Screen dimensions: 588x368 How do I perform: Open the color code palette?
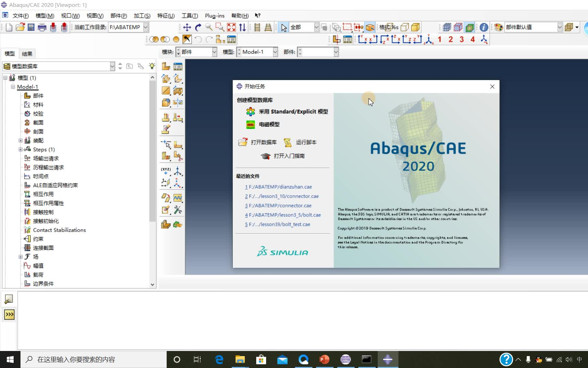498,27
